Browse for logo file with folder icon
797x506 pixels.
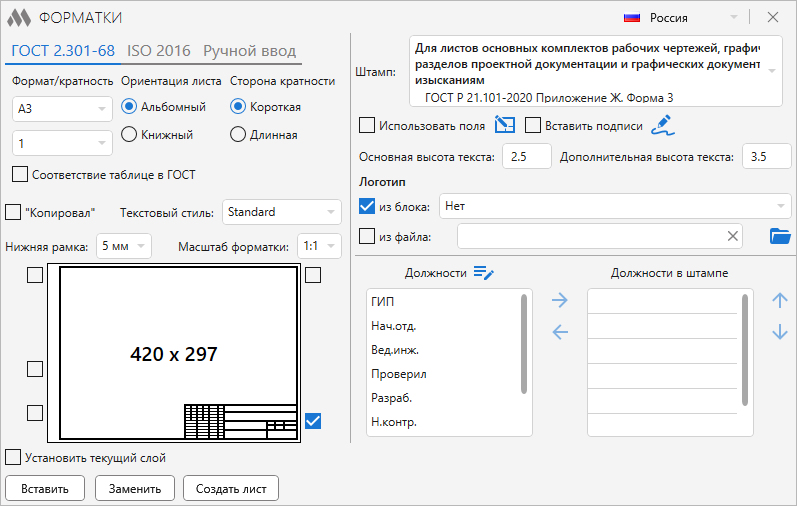(x=780, y=236)
